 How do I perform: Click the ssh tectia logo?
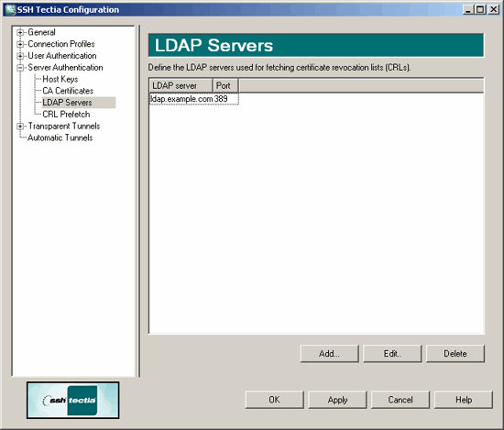point(73,400)
